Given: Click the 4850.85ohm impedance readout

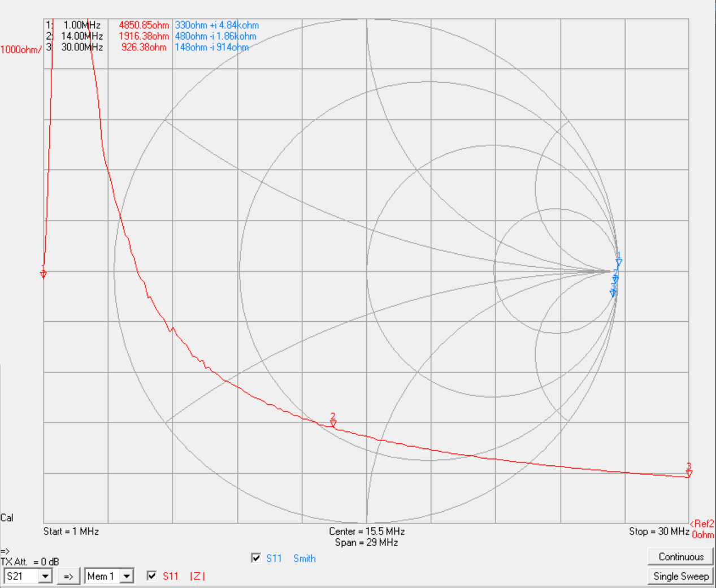Looking at the screenshot, I should click(x=144, y=25).
